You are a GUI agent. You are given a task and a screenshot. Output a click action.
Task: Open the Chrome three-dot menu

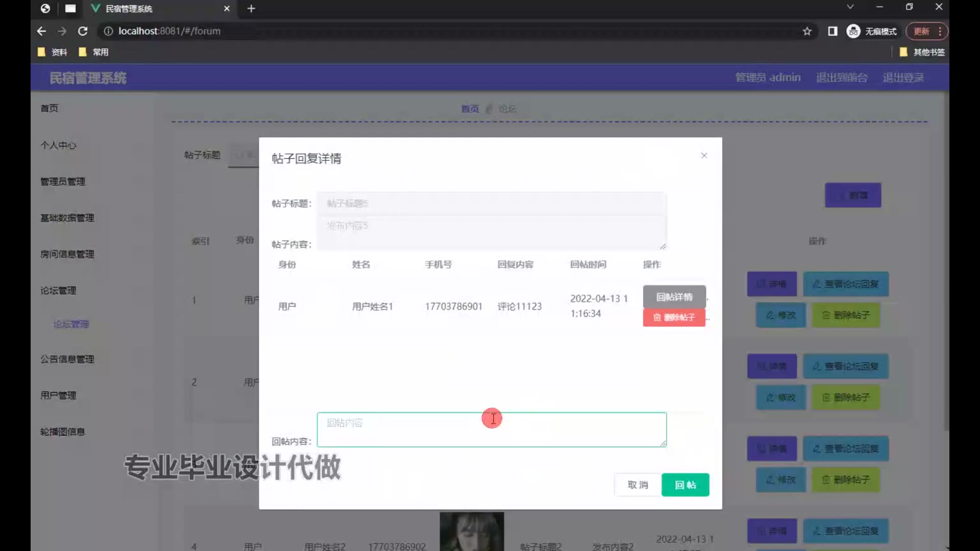940,31
